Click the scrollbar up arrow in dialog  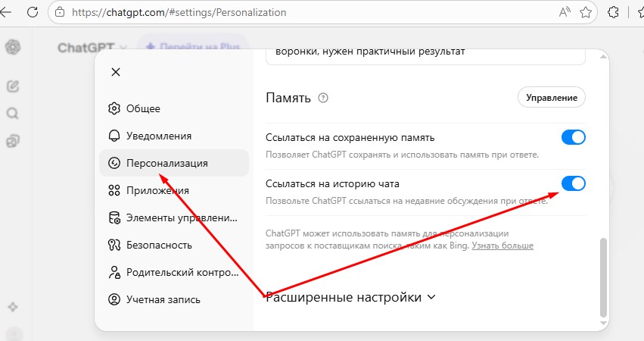point(603,56)
